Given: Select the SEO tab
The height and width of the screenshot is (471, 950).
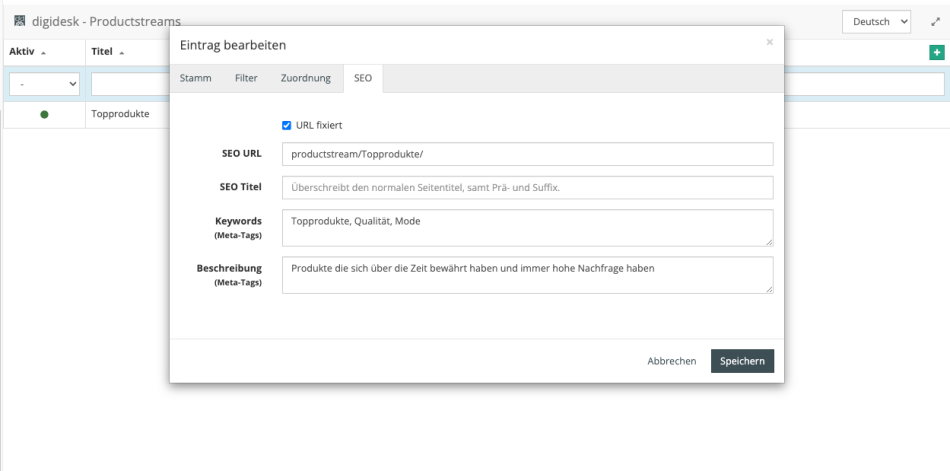Looking at the screenshot, I should click(x=363, y=78).
